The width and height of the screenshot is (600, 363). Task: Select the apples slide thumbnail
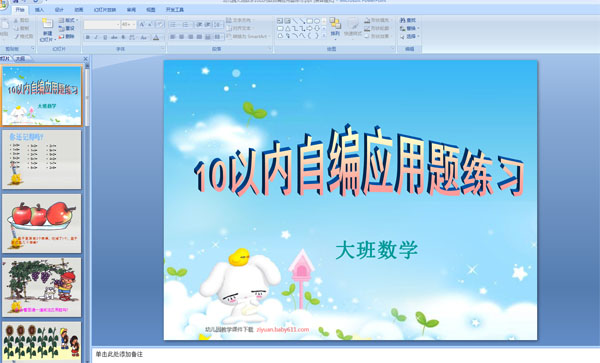click(42, 223)
